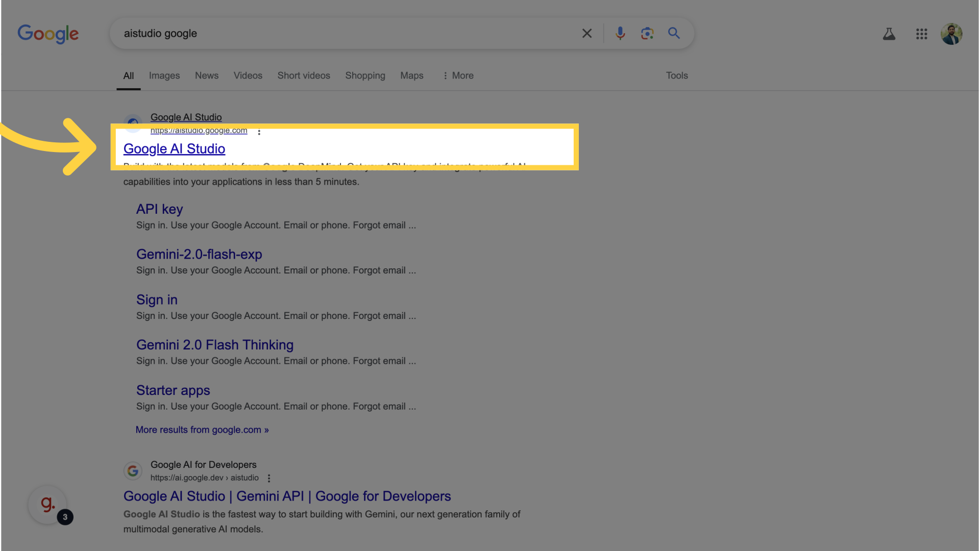
Task: Clear the search box with X icon
Action: point(587,34)
